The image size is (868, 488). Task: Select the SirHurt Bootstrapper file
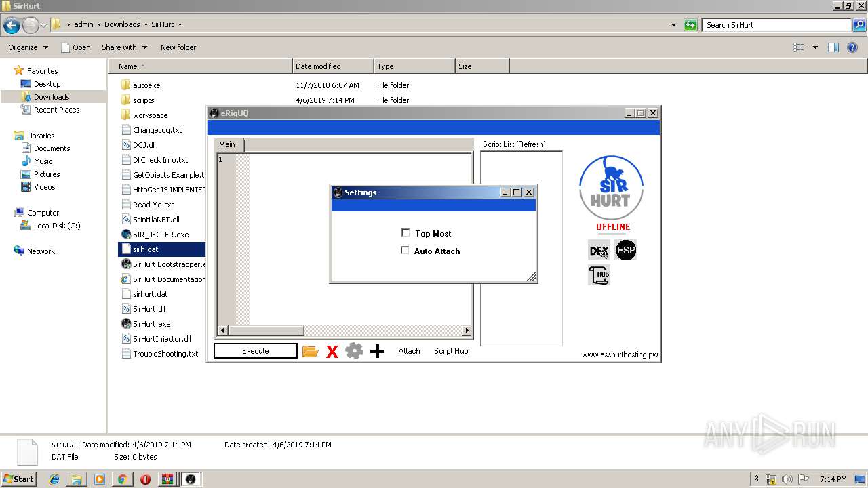tap(163, 264)
